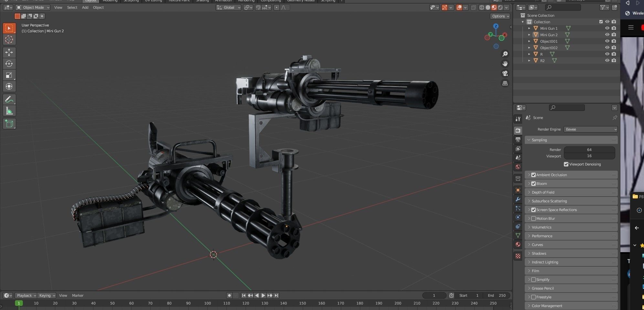Click the Options button in the viewport
Image resolution: width=644 pixels, height=310 pixels.
(500, 16)
